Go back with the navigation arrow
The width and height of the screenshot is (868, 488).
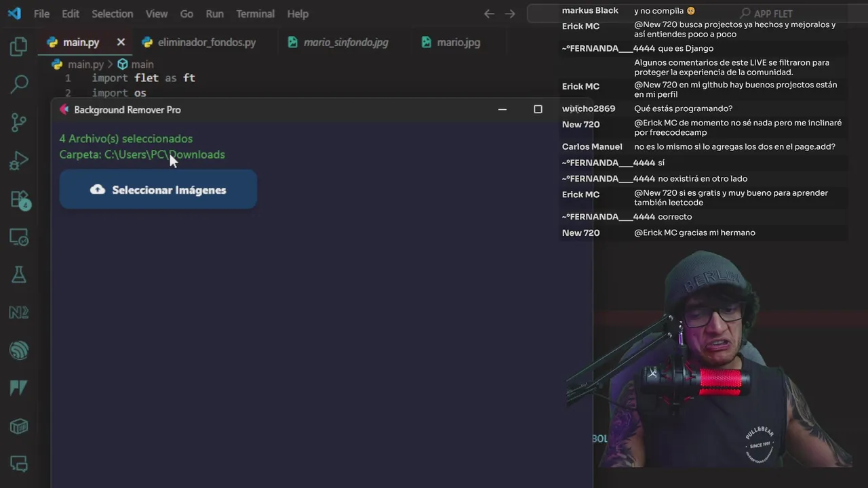pos(489,14)
